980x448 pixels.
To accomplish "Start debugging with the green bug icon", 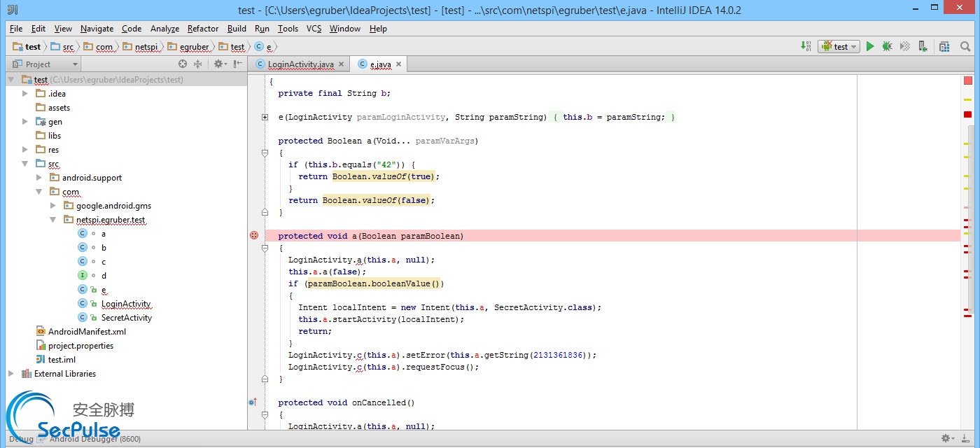I will coord(887,46).
